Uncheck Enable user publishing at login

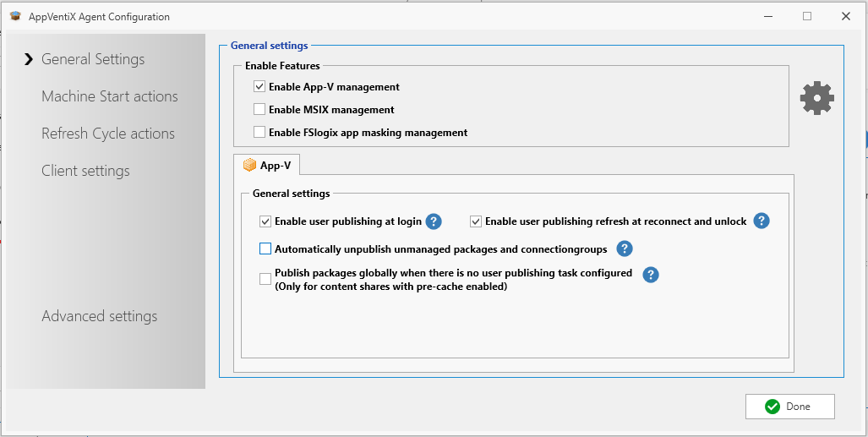pyautogui.click(x=265, y=221)
